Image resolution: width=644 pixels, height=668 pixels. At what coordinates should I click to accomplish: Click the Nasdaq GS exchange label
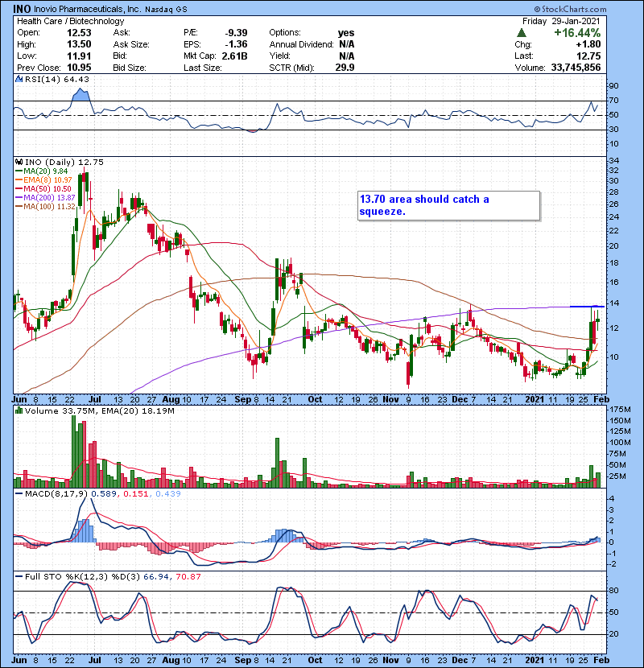coord(166,10)
